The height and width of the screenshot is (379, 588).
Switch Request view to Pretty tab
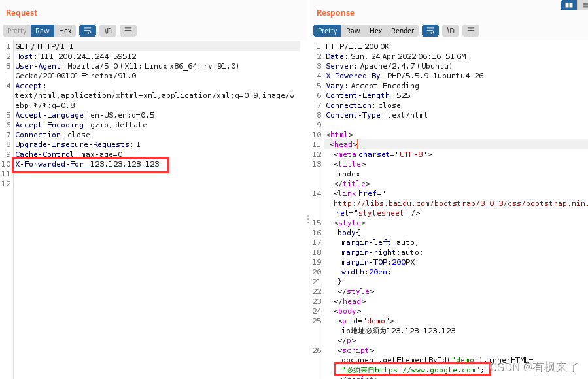point(16,31)
